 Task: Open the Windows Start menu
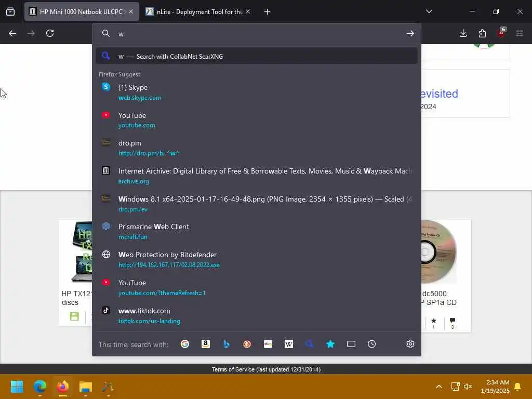coord(17,387)
